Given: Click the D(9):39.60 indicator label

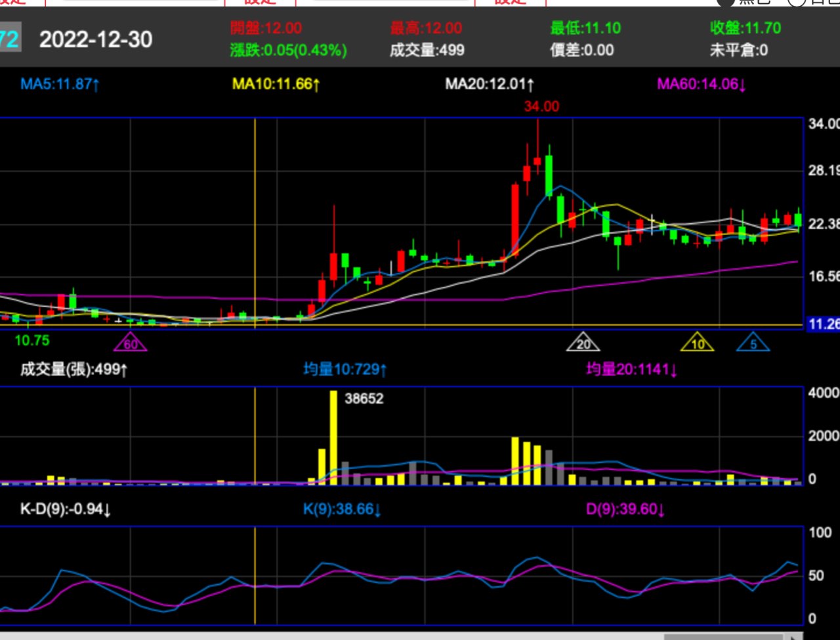Looking at the screenshot, I should [x=625, y=509].
